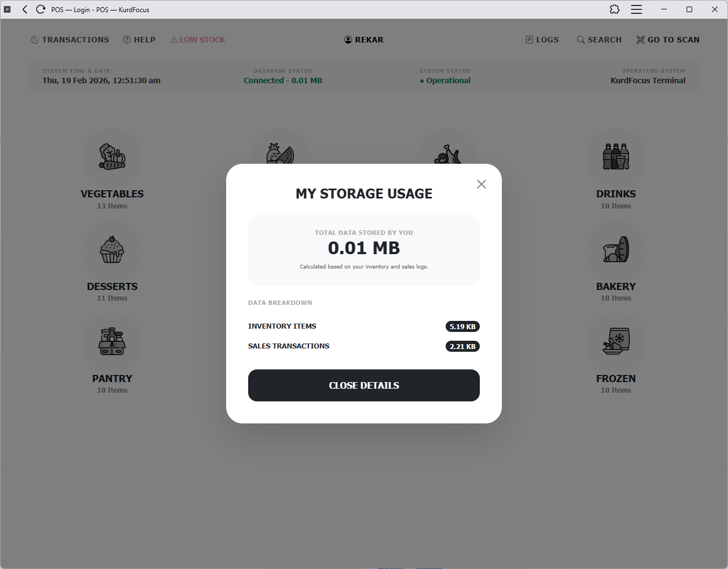
Task: Select the Pantry category icon
Action: point(112,342)
